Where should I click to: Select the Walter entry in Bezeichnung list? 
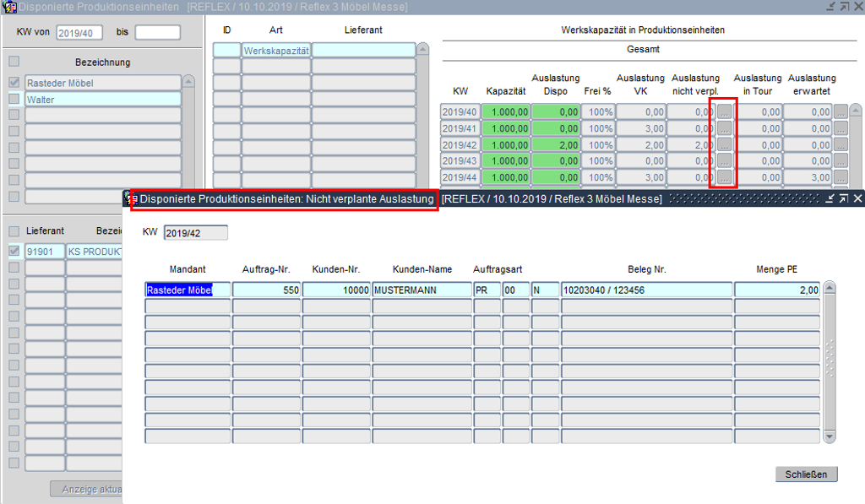coord(103,100)
